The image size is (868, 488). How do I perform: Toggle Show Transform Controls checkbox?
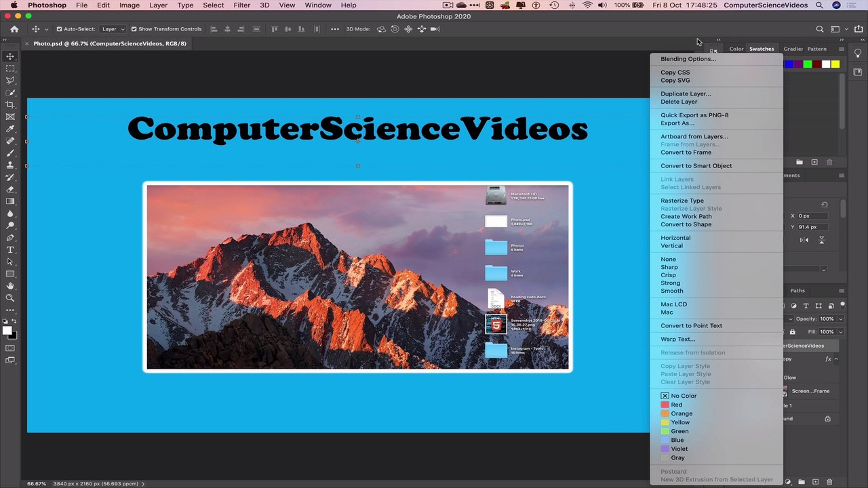(x=134, y=29)
